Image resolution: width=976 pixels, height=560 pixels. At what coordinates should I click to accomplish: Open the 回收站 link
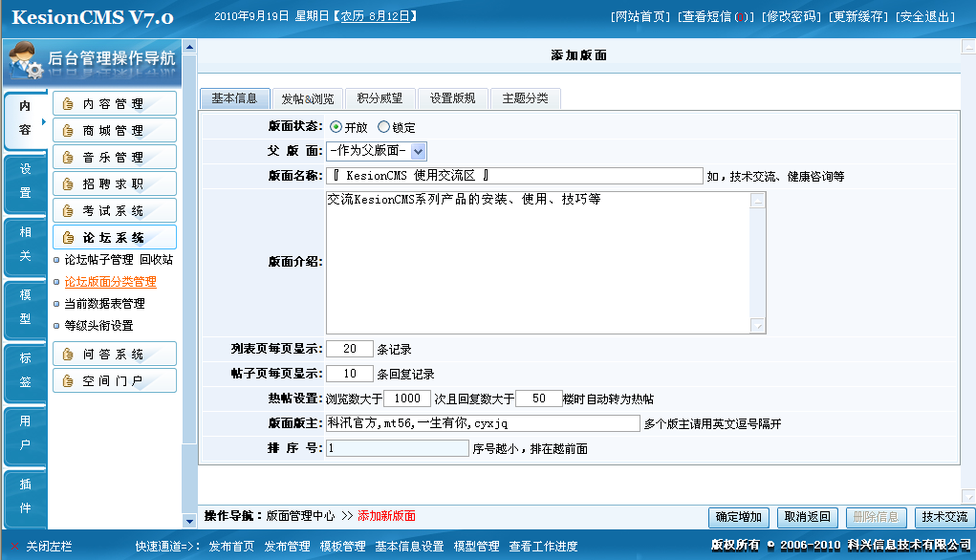[x=156, y=260]
